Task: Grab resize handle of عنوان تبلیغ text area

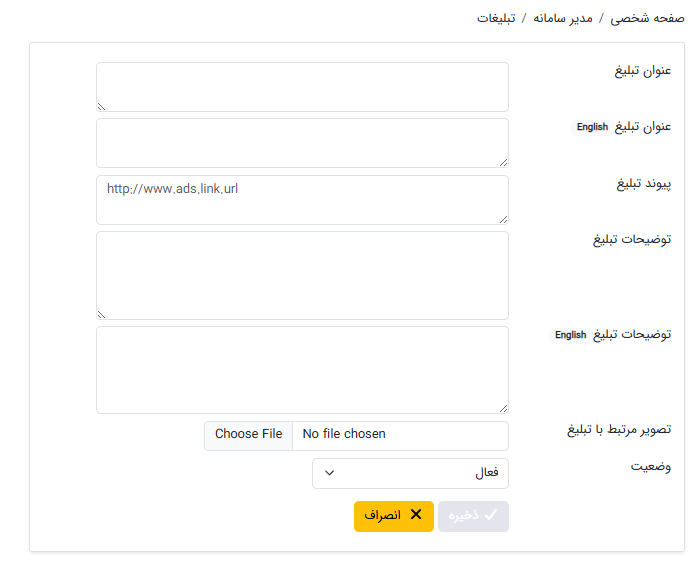Action: click(102, 105)
